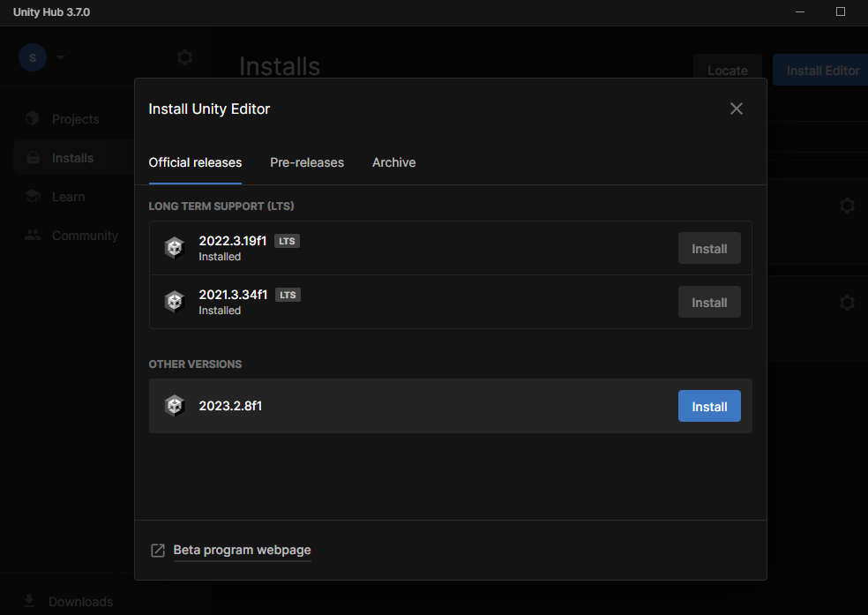Select the Official releases tab

click(195, 162)
